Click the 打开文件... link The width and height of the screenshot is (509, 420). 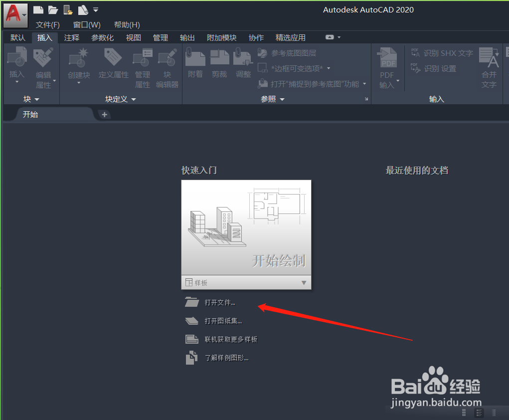pyautogui.click(x=220, y=303)
